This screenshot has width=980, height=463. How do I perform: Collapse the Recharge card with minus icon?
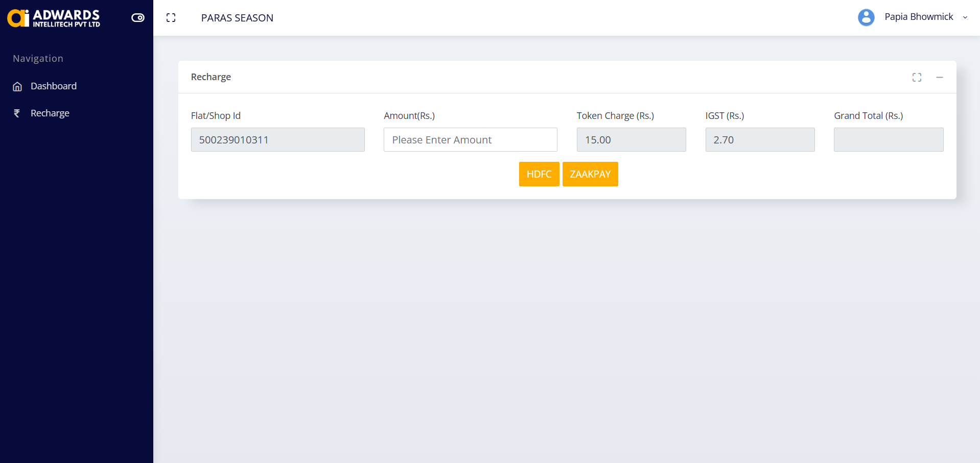tap(939, 77)
